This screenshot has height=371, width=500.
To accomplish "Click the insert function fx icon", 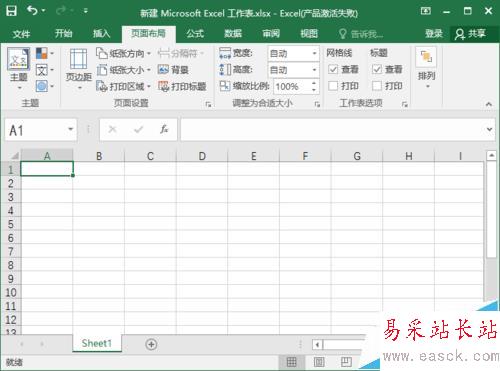I will pos(164,129).
